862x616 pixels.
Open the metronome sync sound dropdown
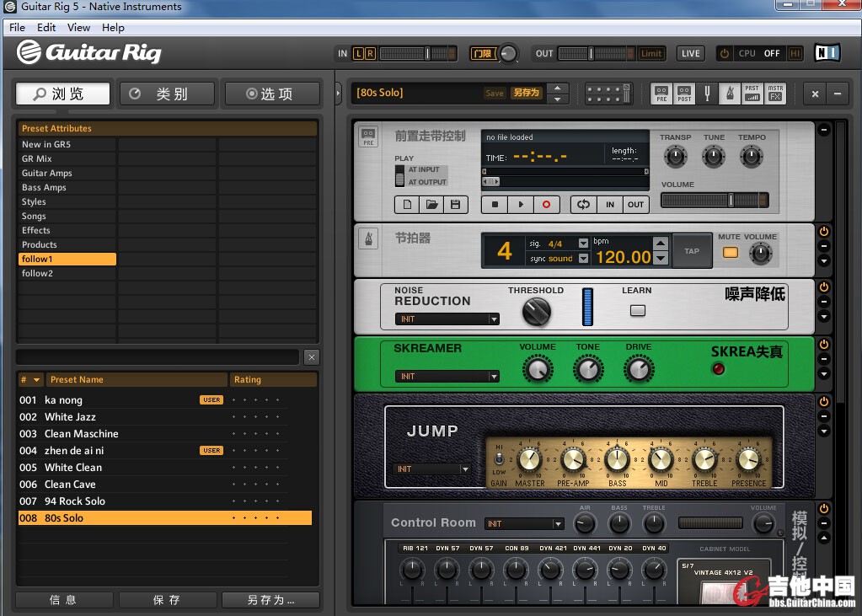[583, 258]
